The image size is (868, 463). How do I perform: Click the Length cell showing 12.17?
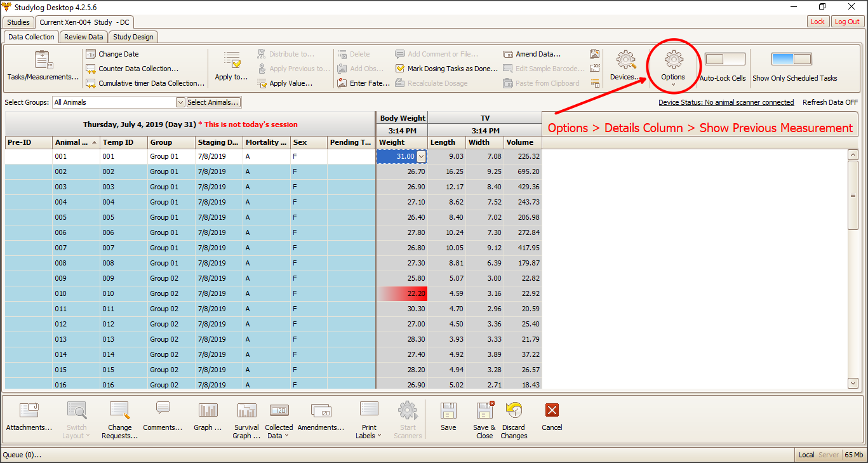tap(447, 187)
